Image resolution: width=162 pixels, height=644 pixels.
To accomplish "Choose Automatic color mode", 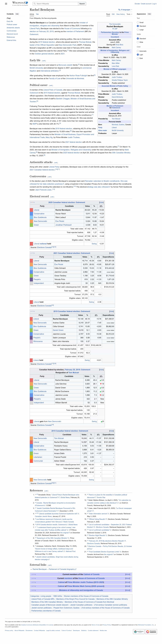I will click(x=138, y=51).
